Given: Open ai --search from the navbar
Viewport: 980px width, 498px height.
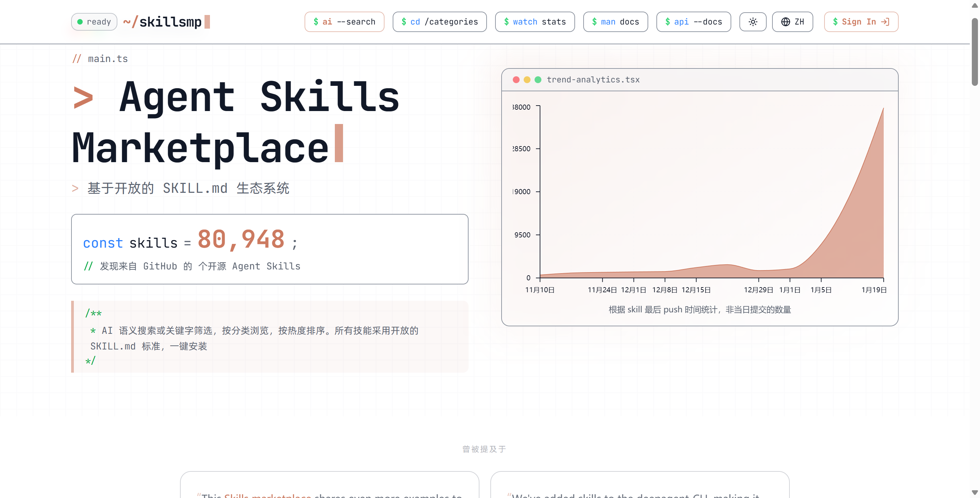Looking at the screenshot, I should click(x=344, y=22).
